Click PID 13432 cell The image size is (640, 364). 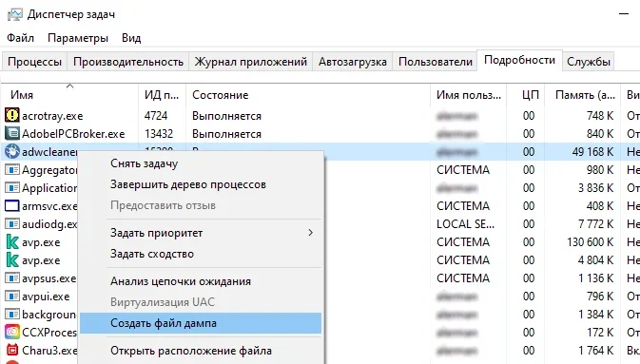(159, 134)
